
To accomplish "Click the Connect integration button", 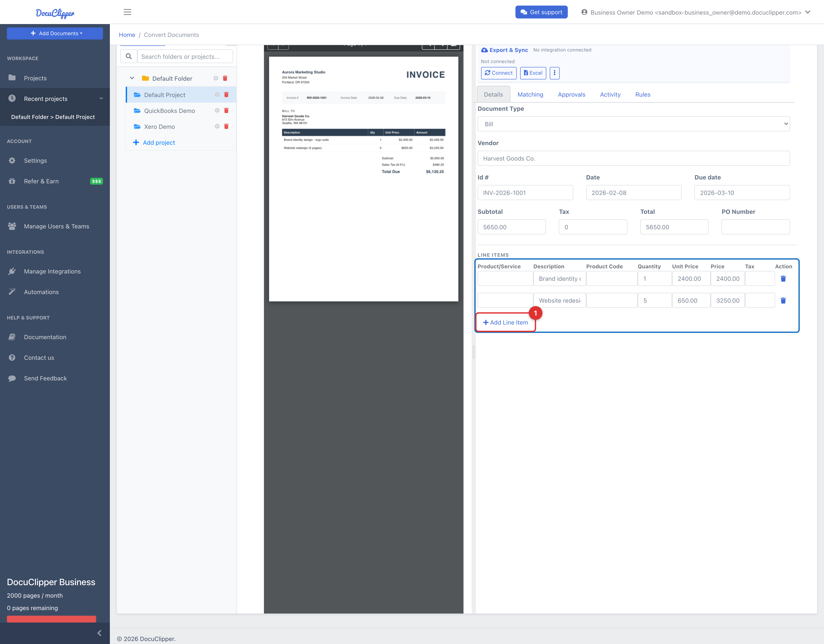I will click(498, 73).
